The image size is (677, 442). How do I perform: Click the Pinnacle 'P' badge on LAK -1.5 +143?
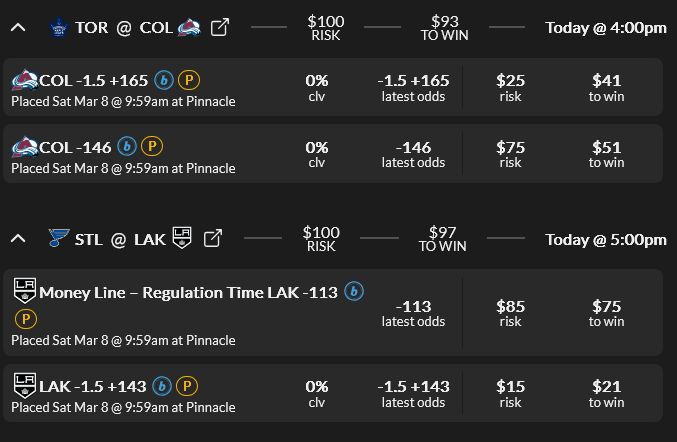click(186, 385)
